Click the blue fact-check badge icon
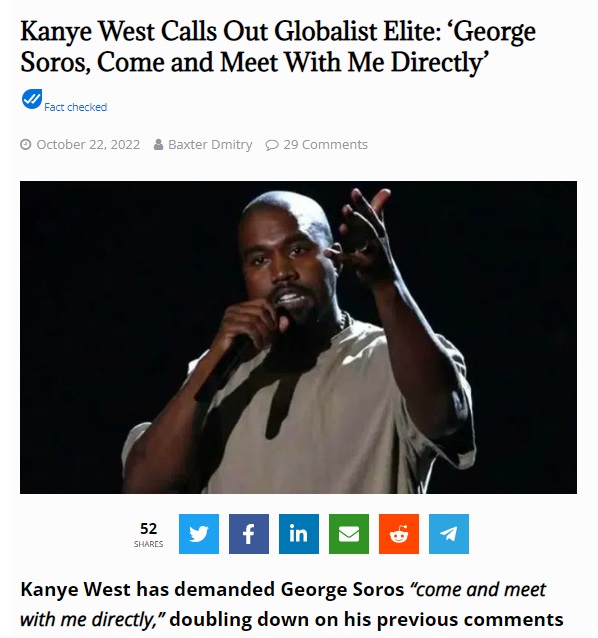Screen dimensions: 598x638 click(32, 99)
